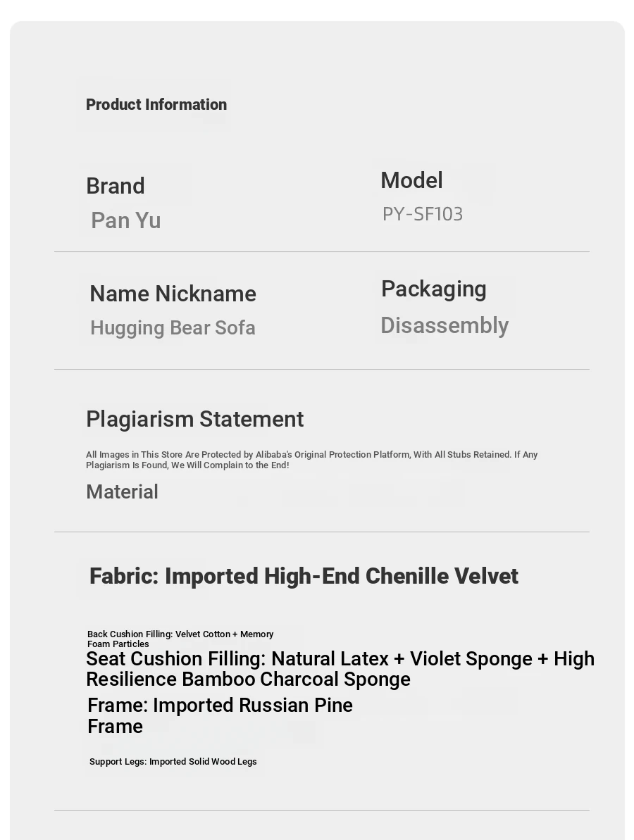Click the Imported High-End Chenille Velvet fabric line

click(304, 577)
